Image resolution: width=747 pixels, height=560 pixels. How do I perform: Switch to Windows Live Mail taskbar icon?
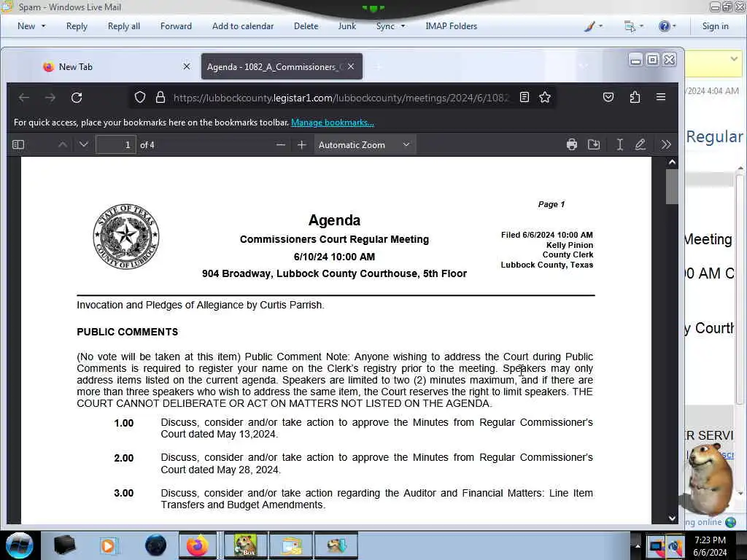pyautogui.click(x=291, y=545)
